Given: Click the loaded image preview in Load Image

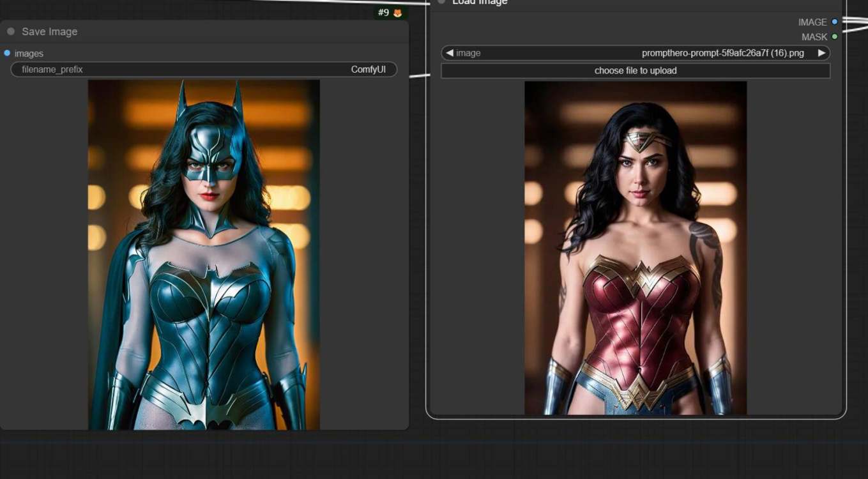Looking at the screenshot, I should [x=636, y=248].
